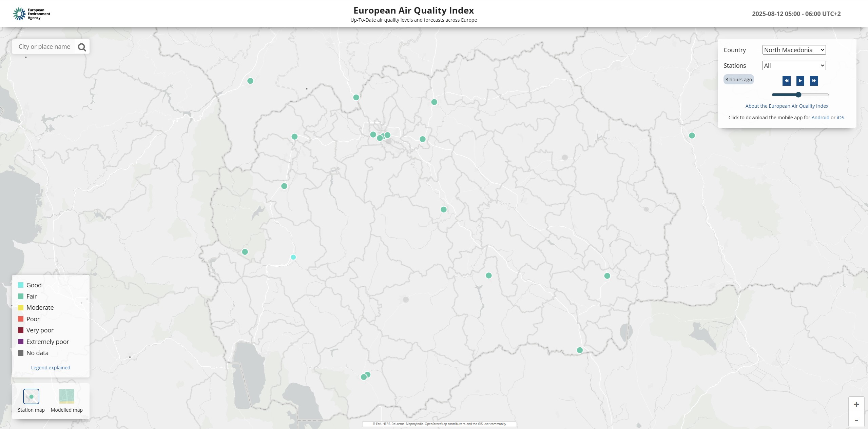
Task: Open the iOS app download link
Action: (840, 118)
